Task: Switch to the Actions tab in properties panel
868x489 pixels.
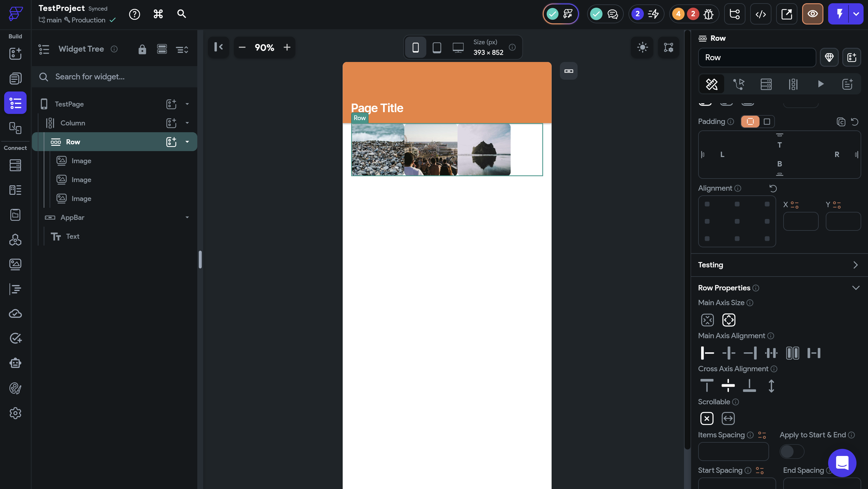Action: pos(739,84)
